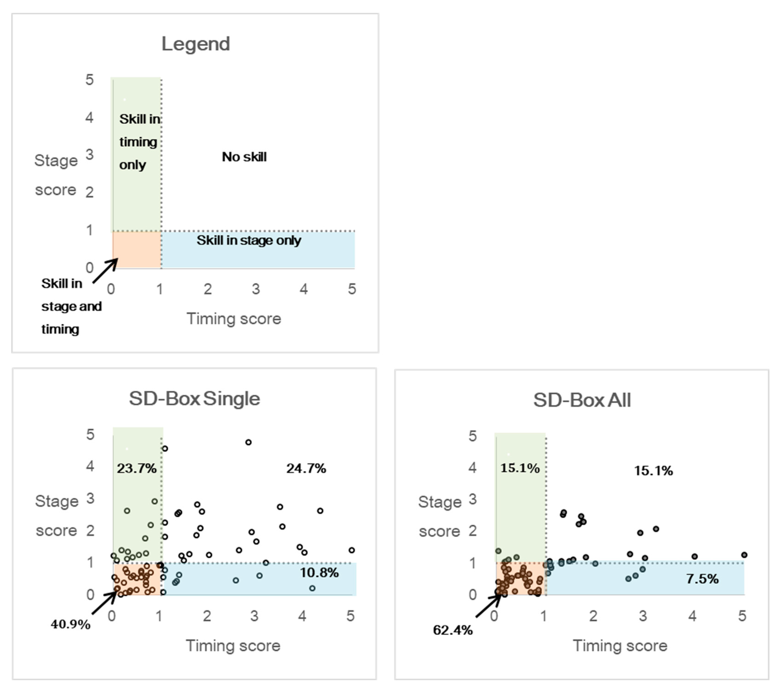Click the 24.7% label in SD-Box Single

(x=306, y=468)
